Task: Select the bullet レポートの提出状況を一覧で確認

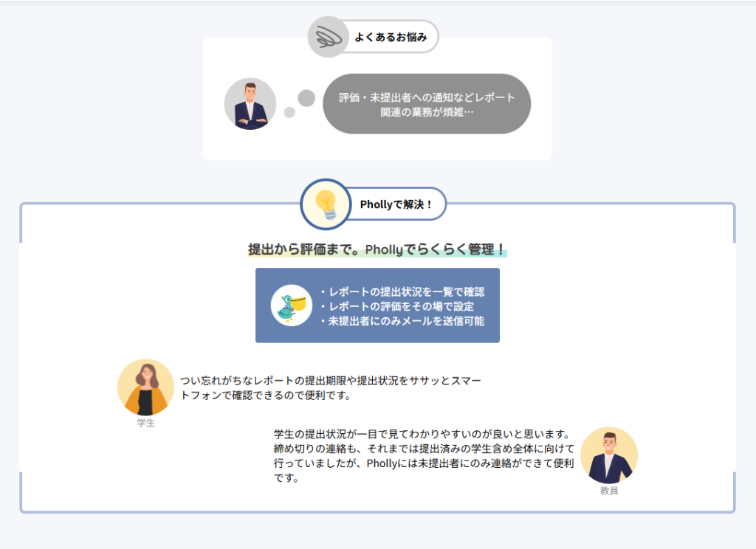Action: tap(402, 291)
